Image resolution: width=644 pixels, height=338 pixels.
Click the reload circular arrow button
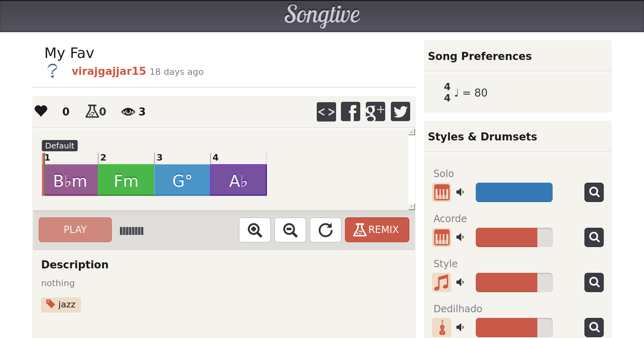click(x=326, y=230)
